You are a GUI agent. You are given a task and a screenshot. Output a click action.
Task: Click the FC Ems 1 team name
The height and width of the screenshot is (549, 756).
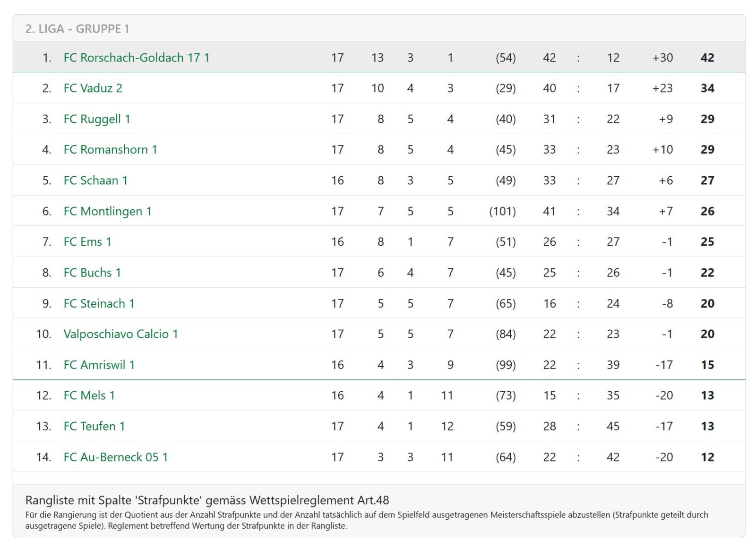coord(87,242)
